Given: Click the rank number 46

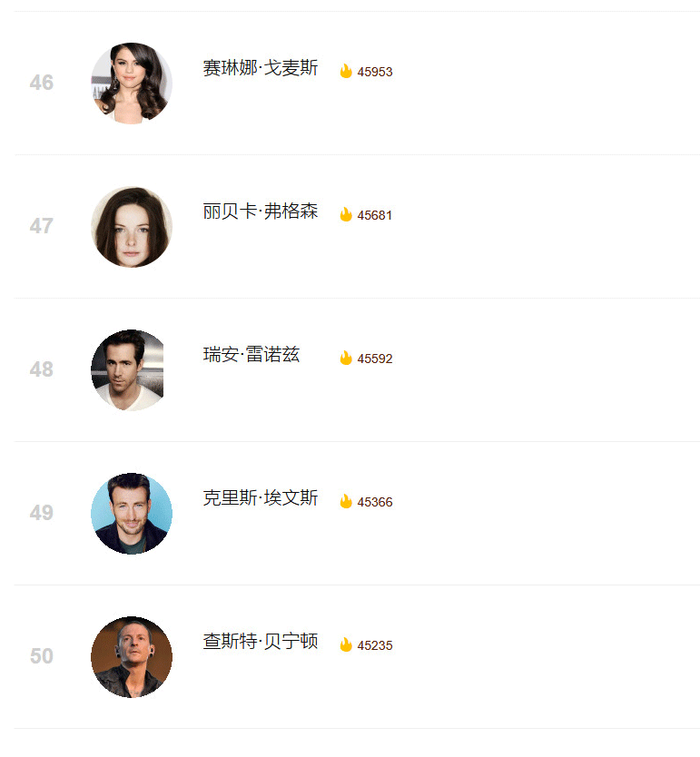Looking at the screenshot, I should (x=42, y=83).
